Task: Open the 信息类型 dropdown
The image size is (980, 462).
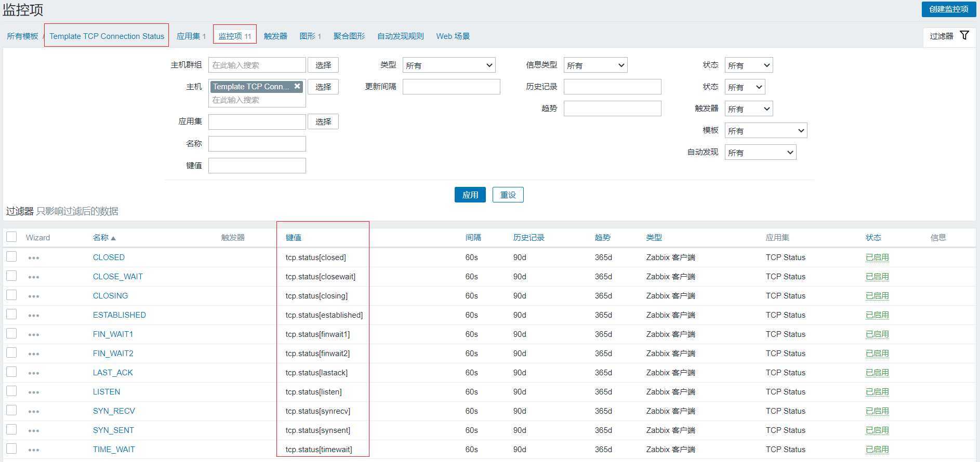Action: pos(595,65)
